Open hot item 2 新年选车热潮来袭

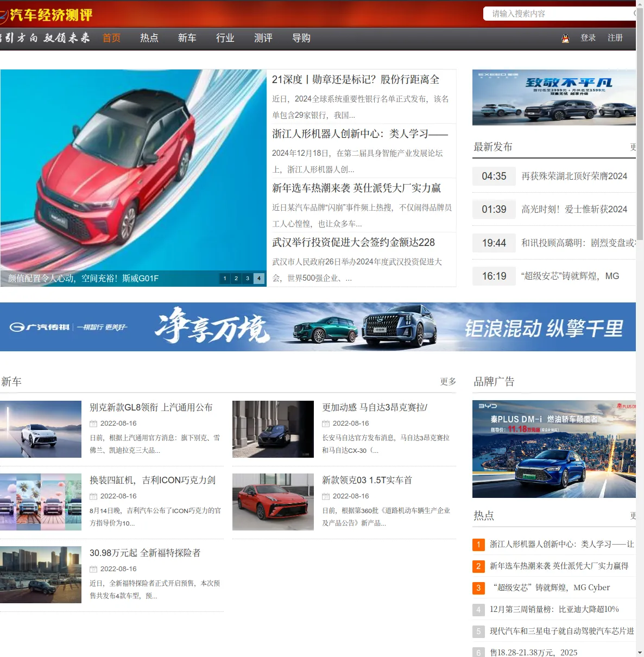[559, 566]
